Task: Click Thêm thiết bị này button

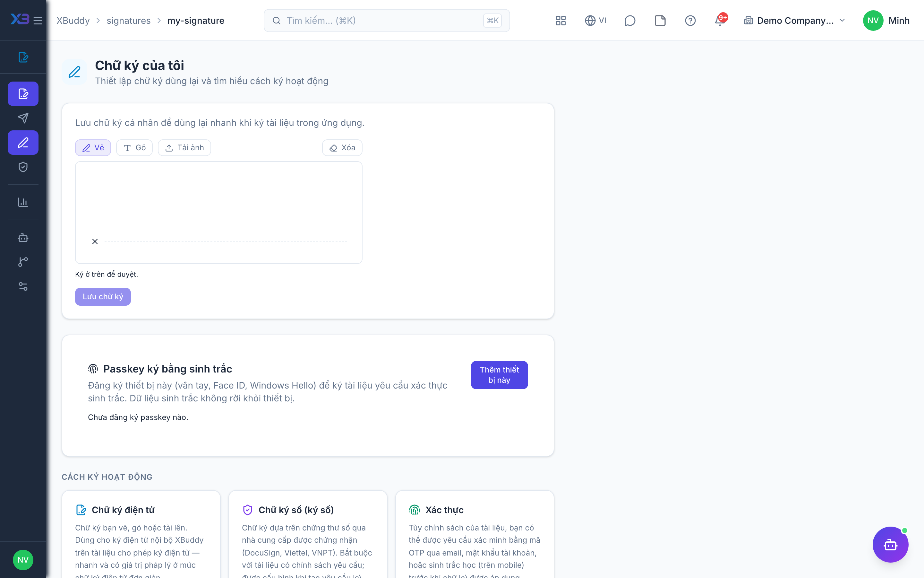Action: point(499,375)
